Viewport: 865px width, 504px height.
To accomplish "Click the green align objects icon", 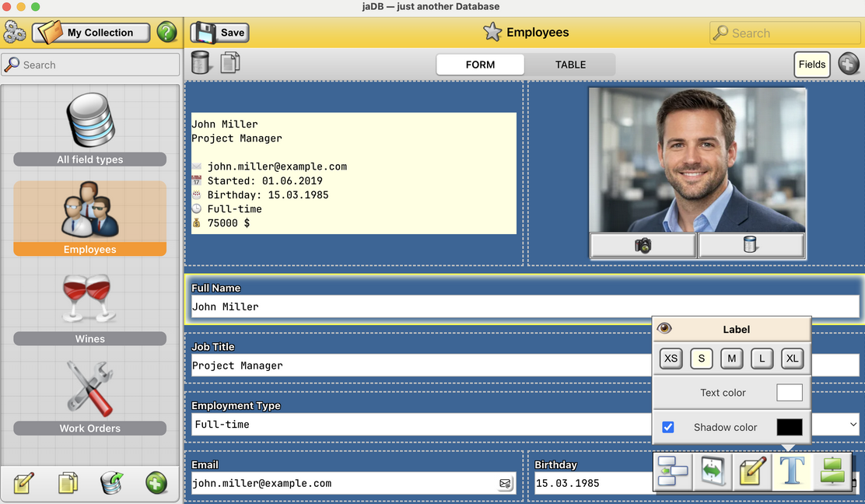I will pos(832,472).
